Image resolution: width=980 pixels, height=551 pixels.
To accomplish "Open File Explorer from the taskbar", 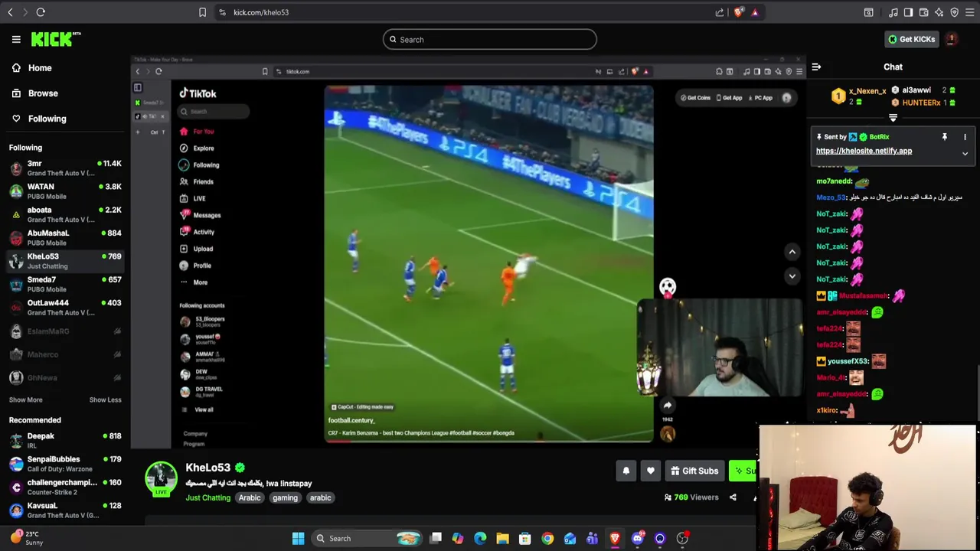I will coord(502,539).
